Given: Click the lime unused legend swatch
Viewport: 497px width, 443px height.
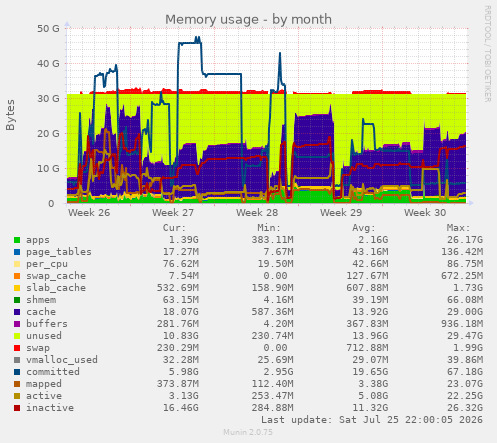Looking at the screenshot, I should coord(17,336).
